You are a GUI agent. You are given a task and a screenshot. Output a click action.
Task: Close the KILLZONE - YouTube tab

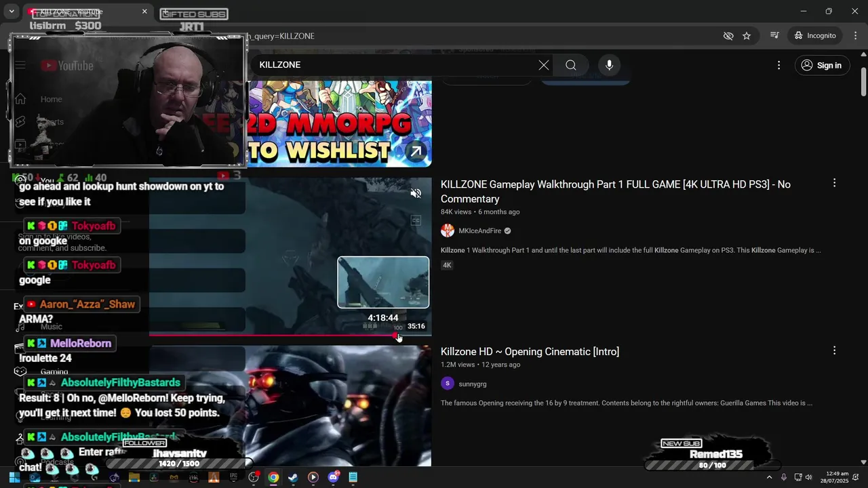pyautogui.click(x=144, y=12)
